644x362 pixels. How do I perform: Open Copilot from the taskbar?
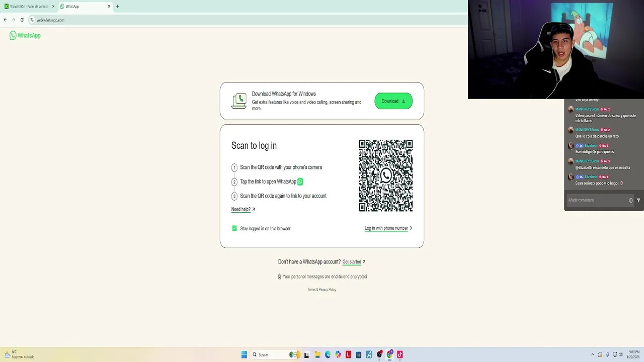pyautogui.click(x=338, y=354)
